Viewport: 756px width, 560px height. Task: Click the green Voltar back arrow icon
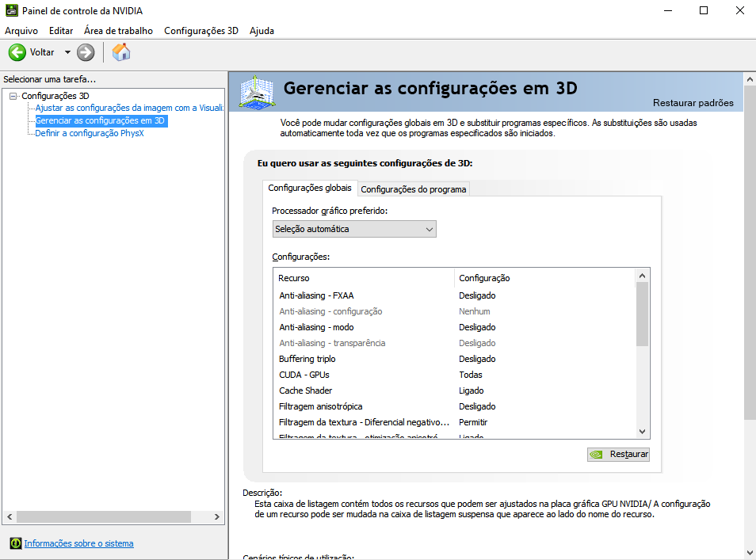17,52
